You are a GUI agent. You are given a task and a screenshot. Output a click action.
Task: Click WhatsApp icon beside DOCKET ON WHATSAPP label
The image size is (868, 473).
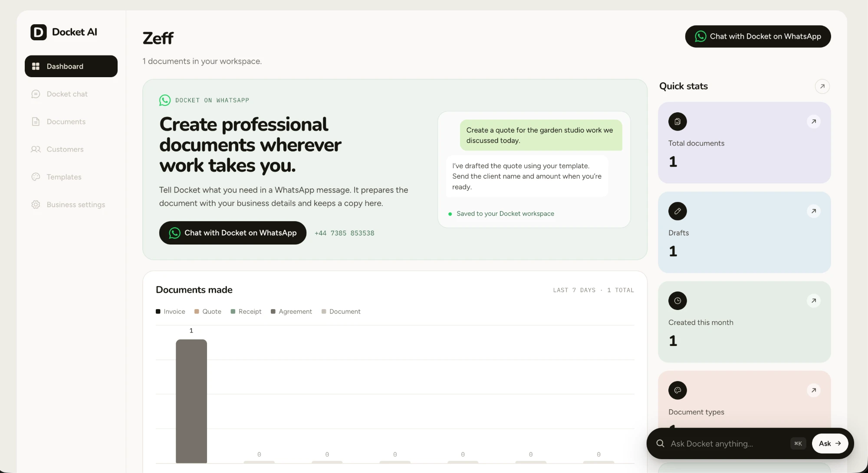(x=165, y=100)
